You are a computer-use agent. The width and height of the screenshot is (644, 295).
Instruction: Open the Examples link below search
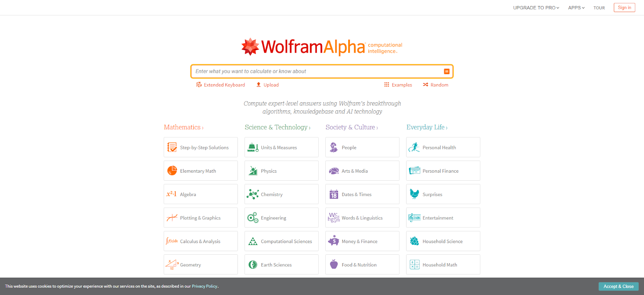coord(398,85)
